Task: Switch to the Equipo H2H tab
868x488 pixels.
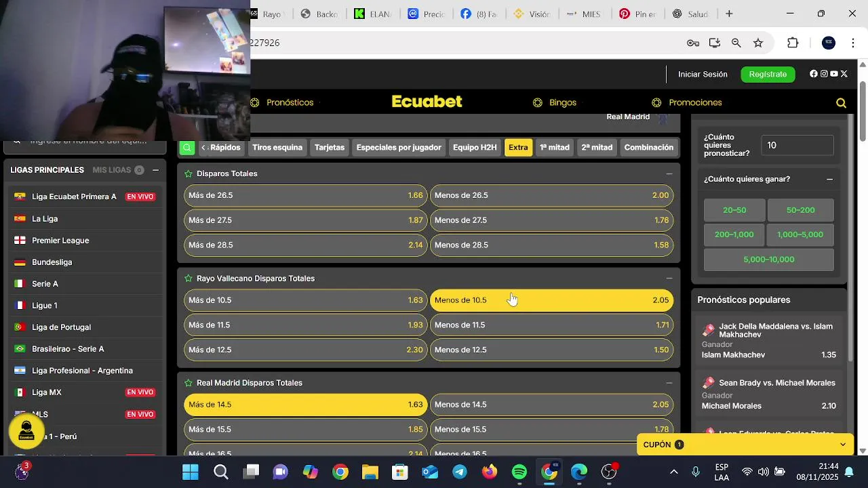Action: point(475,147)
